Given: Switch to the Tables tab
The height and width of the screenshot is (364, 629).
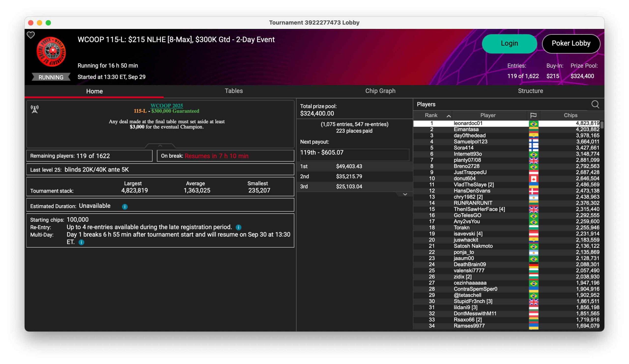Looking at the screenshot, I should tap(234, 91).
